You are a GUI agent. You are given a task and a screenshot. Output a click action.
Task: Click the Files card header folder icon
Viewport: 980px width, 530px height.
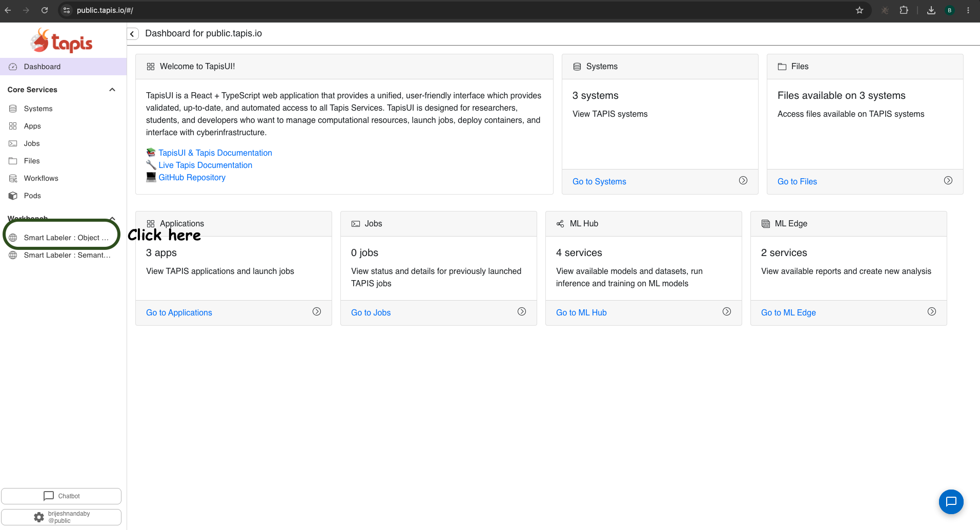[x=782, y=67]
